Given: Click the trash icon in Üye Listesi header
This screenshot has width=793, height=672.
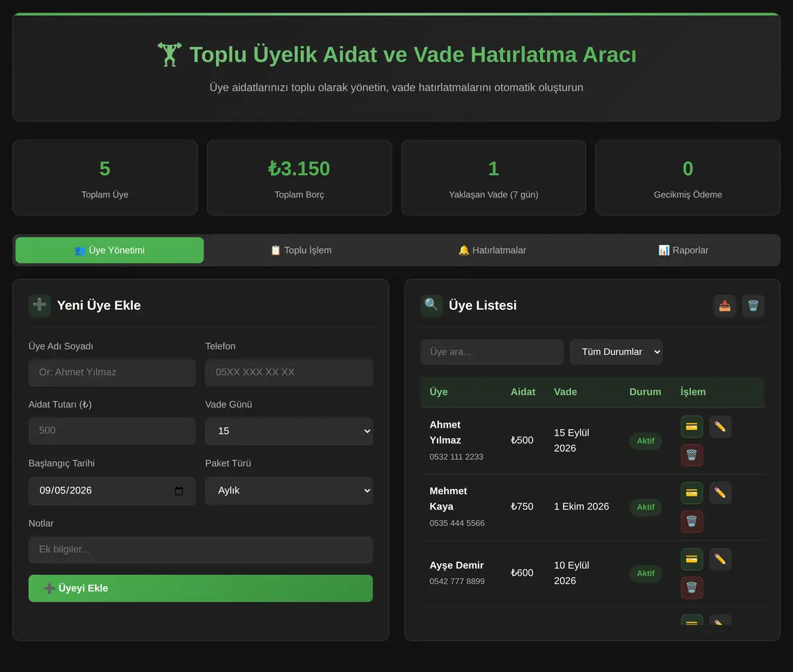Looking at the screenshot, I should [753, 306].
